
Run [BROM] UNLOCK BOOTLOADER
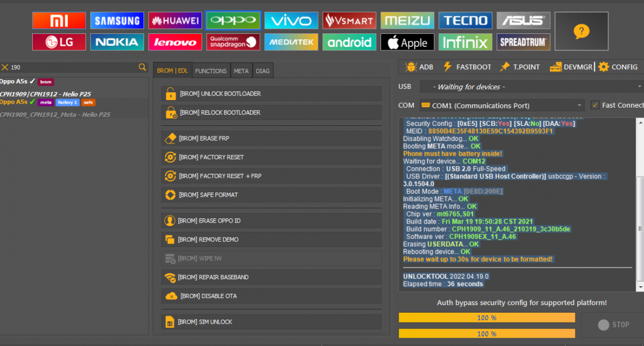pyautogui.click(x=272, y=94)
